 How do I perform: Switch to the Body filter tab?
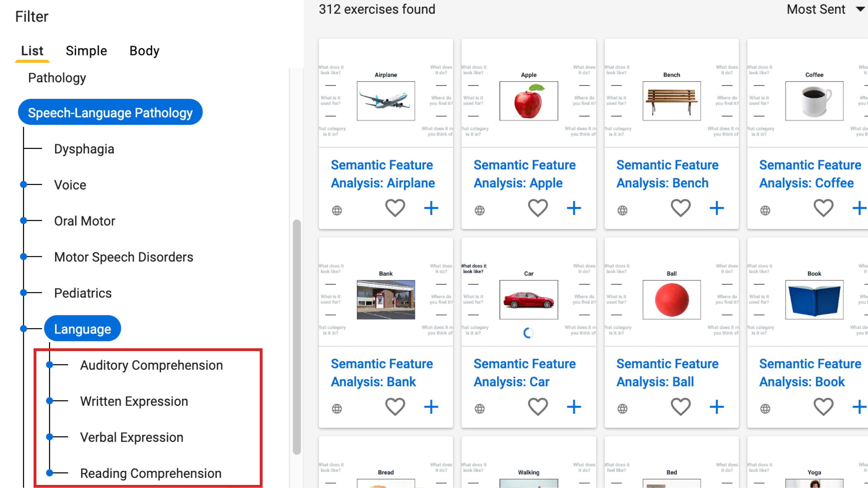pos(144,51)
